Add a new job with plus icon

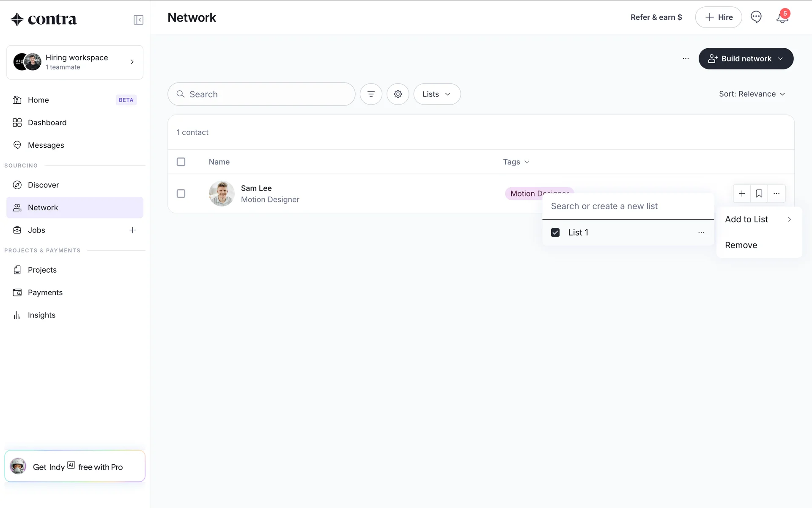pos(132,230)
